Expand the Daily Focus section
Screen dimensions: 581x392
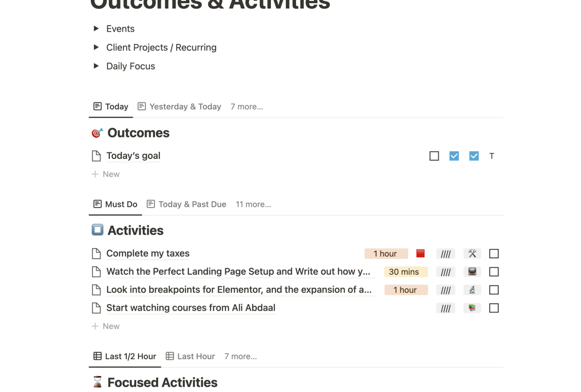(95, 66)
